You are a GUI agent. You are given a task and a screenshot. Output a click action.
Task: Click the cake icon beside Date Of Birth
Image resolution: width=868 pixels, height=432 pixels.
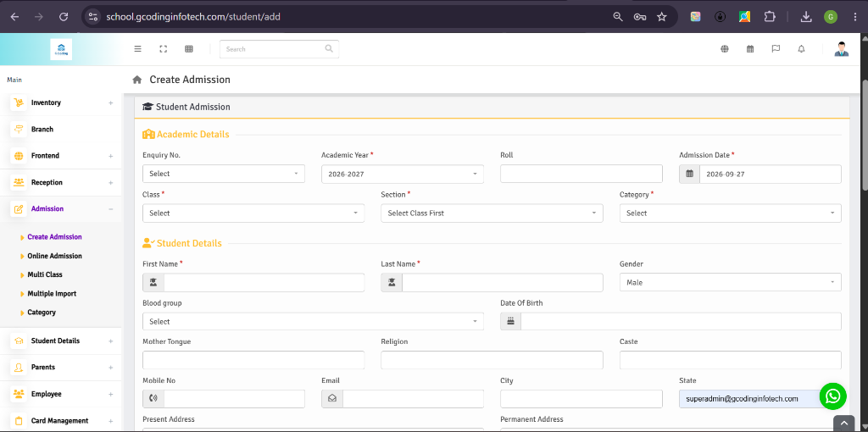pyautogui.click(x=510, y=321)
